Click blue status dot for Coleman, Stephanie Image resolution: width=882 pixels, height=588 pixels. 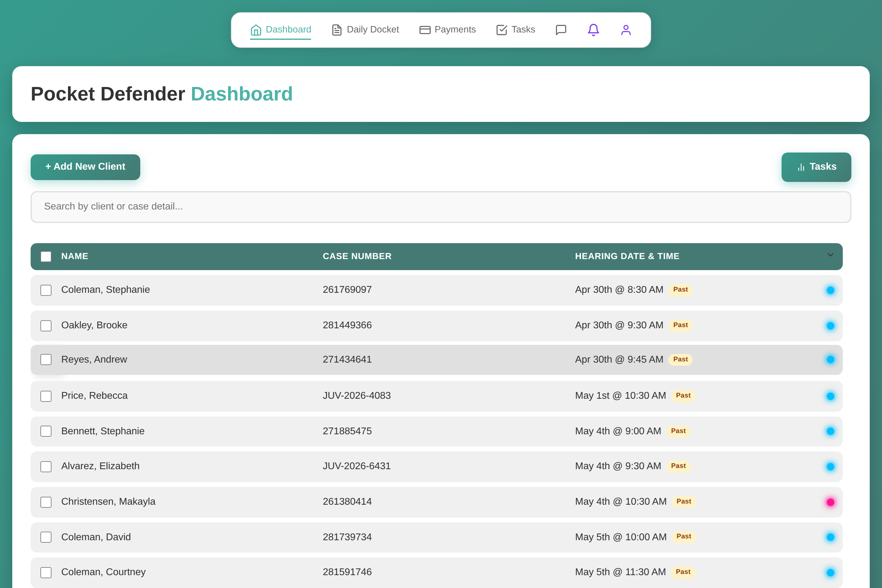pos(830,290)
